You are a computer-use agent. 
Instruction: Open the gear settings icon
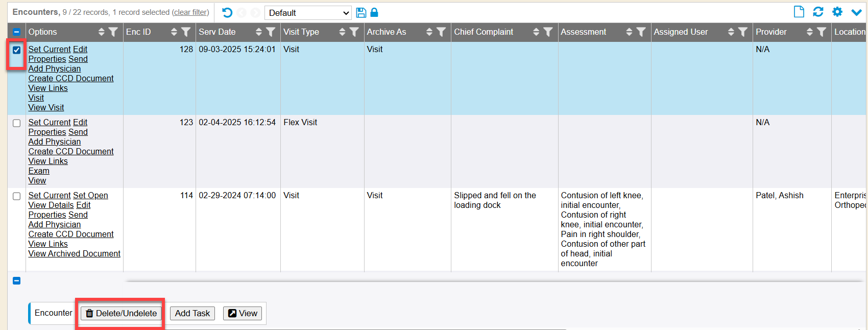(837, 12)
